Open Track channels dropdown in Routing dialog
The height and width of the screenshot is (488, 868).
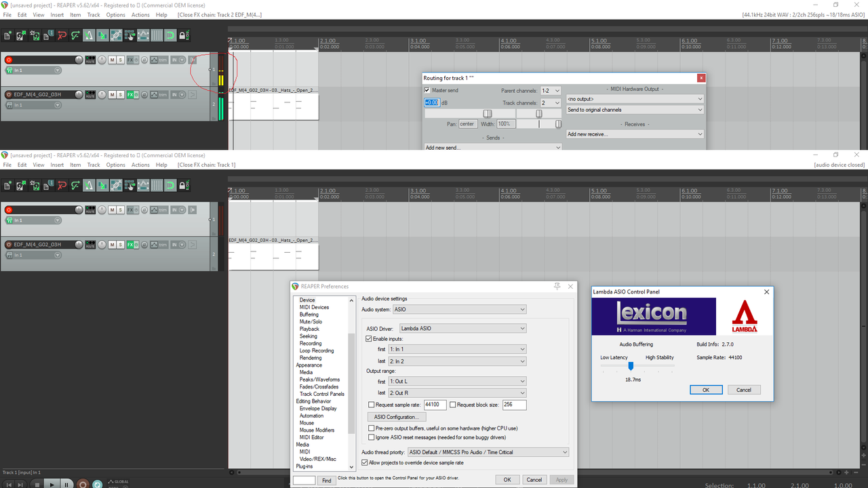(x=551, y=102)
